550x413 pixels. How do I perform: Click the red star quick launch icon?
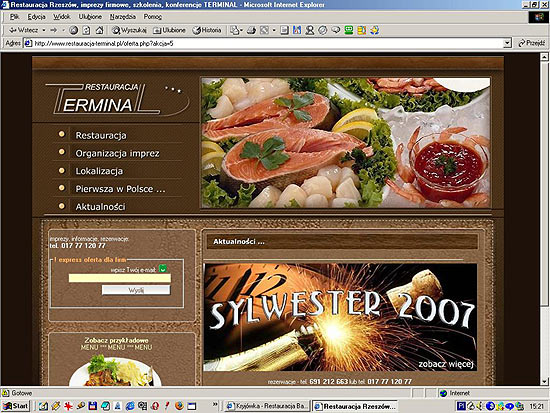(68, 406)
